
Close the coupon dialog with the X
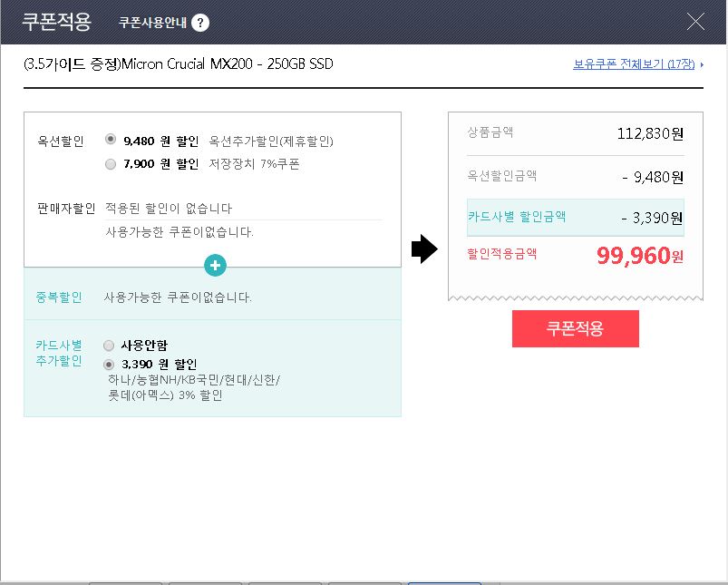pyautogui.click(x=696, y=23)
